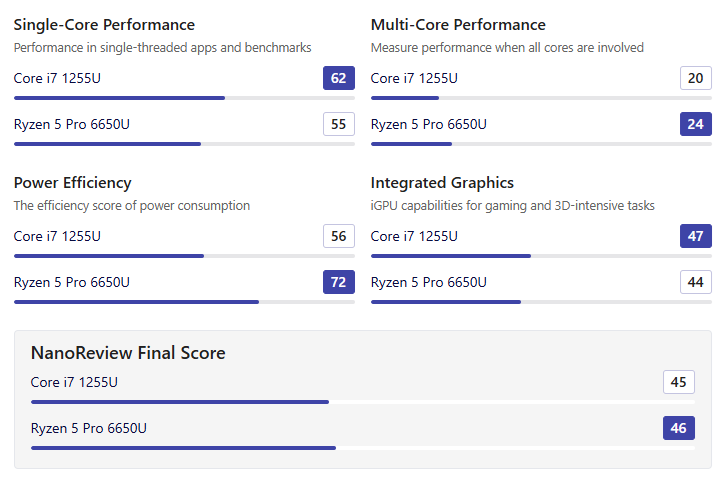The width and height of the screenshot is (726, 481).
Task: Click Core i7 final score 45
Action: click(678, 382)
